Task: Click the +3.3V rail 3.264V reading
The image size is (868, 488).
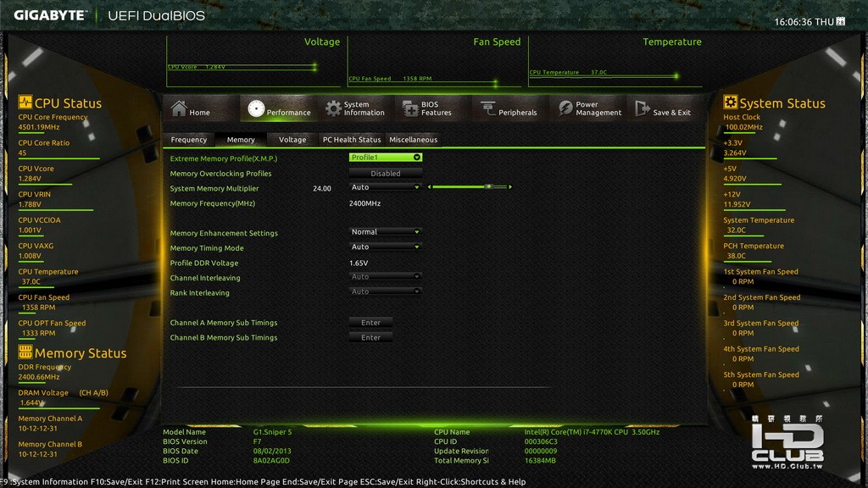Action: (735, 152)
